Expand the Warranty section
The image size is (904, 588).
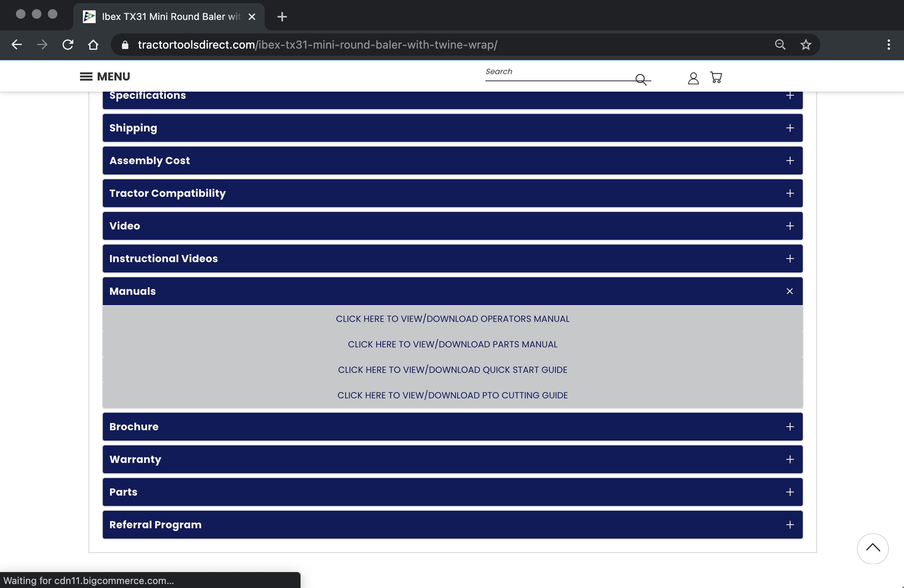tap(790, 459)
